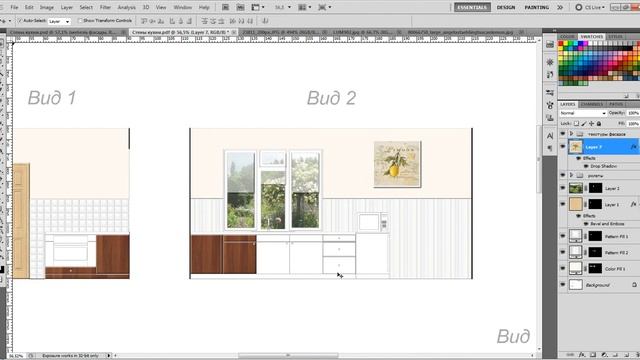Click the Auto-Align Layers icon in options bar
Screen dimensions: 640x360
coord(265,21)
